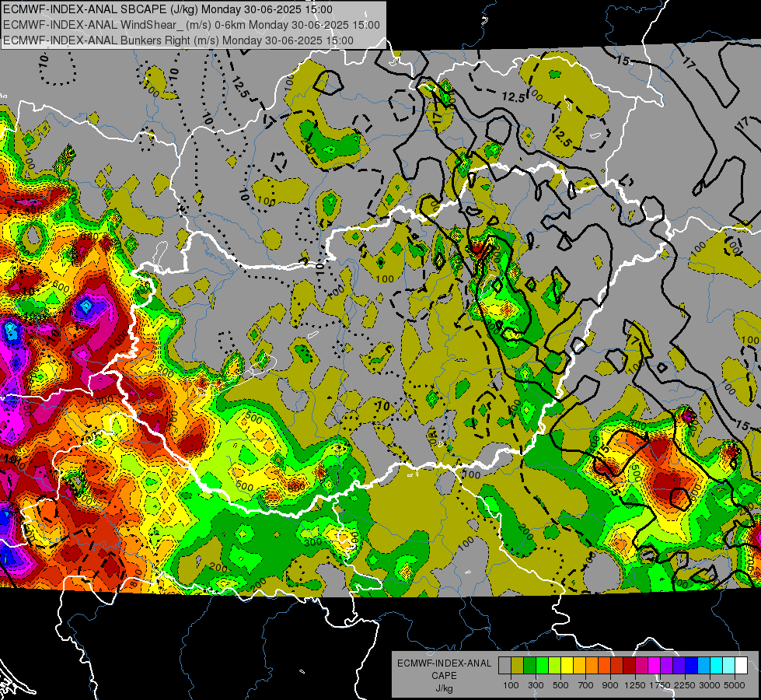Click the legend unit J/kg label
This screenshot has height=700, width=761.
click(x=444, y=688)
